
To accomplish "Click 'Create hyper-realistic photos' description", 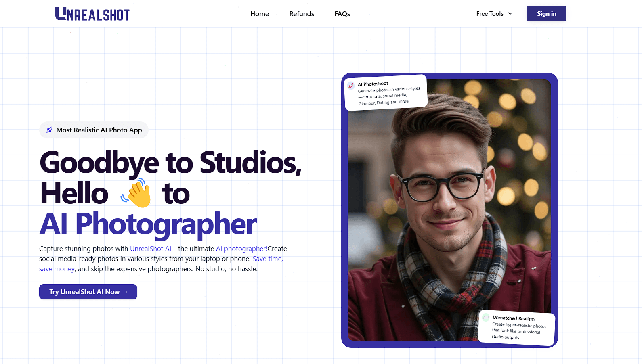I will (x=519, y=331).
